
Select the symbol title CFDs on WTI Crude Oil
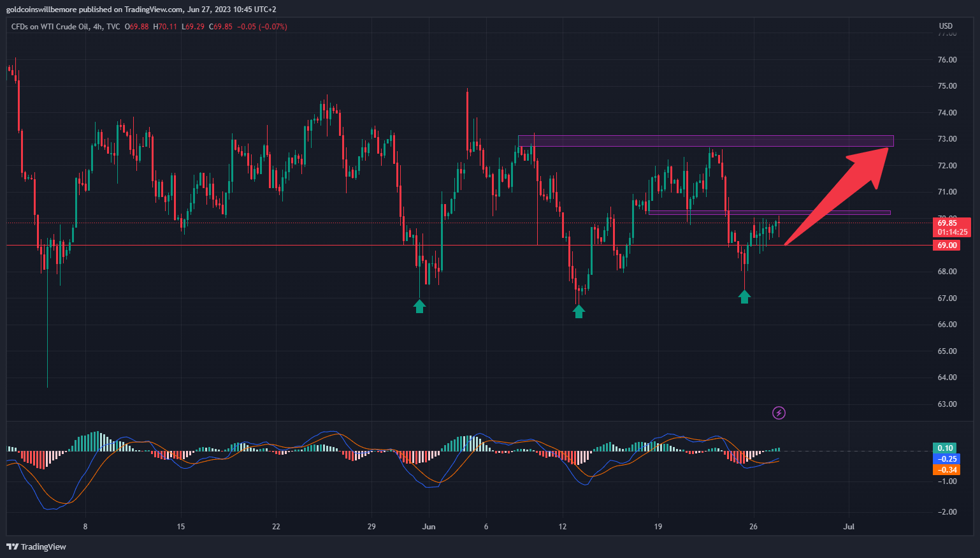[x=50, y=27]
